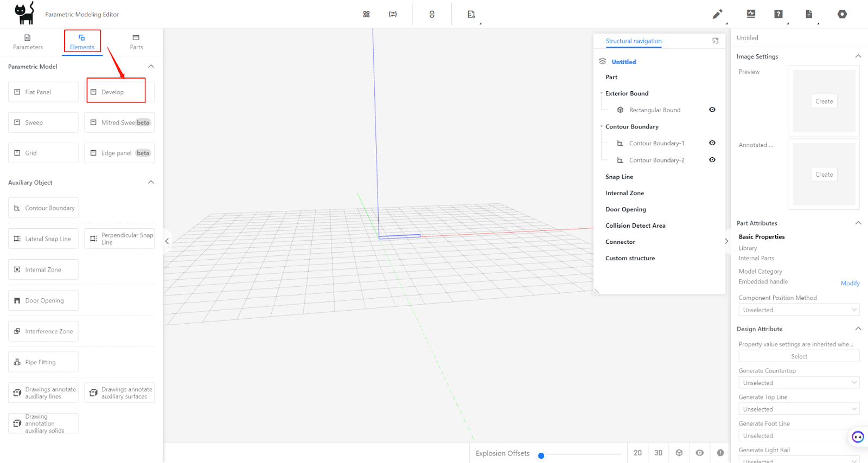Click the hexagon settings icon at top right

(842, 14)
